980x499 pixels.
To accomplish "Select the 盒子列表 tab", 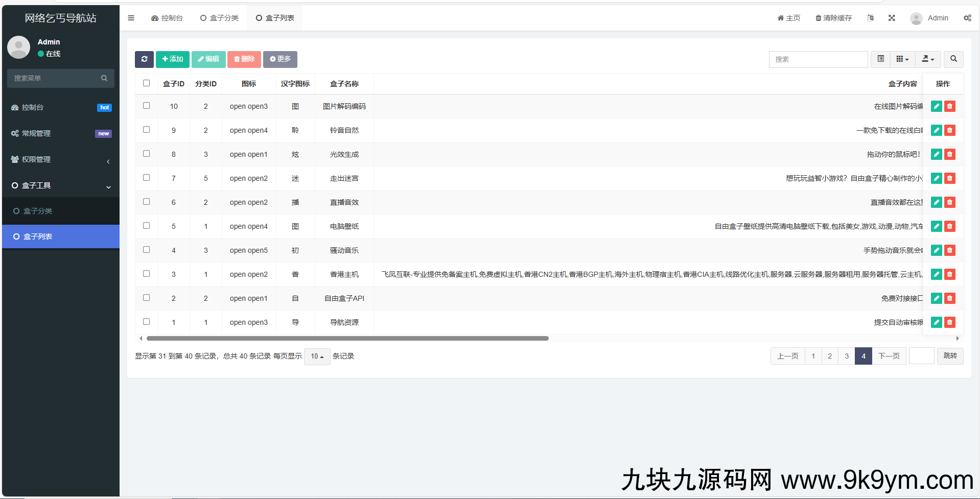I will coord(275,18).
